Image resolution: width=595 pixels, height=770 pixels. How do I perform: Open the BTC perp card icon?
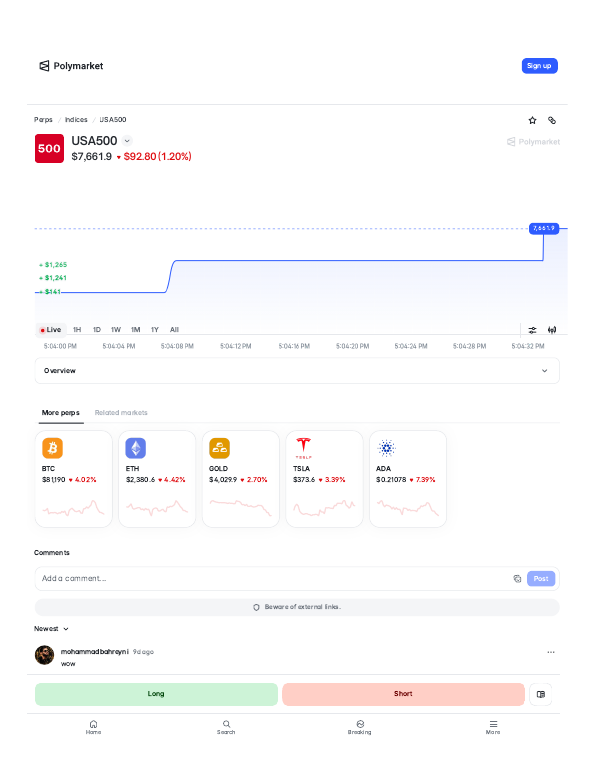(x=53, y=448)
